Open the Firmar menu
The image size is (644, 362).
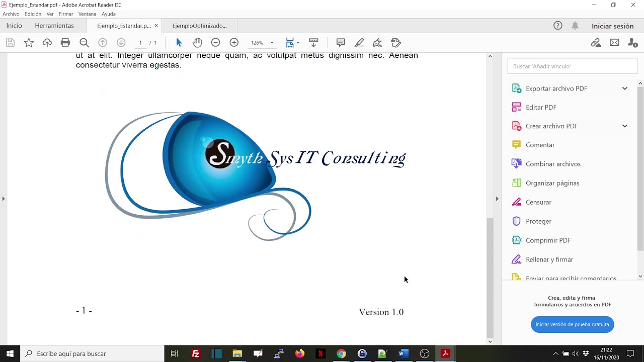click(66, 14)
